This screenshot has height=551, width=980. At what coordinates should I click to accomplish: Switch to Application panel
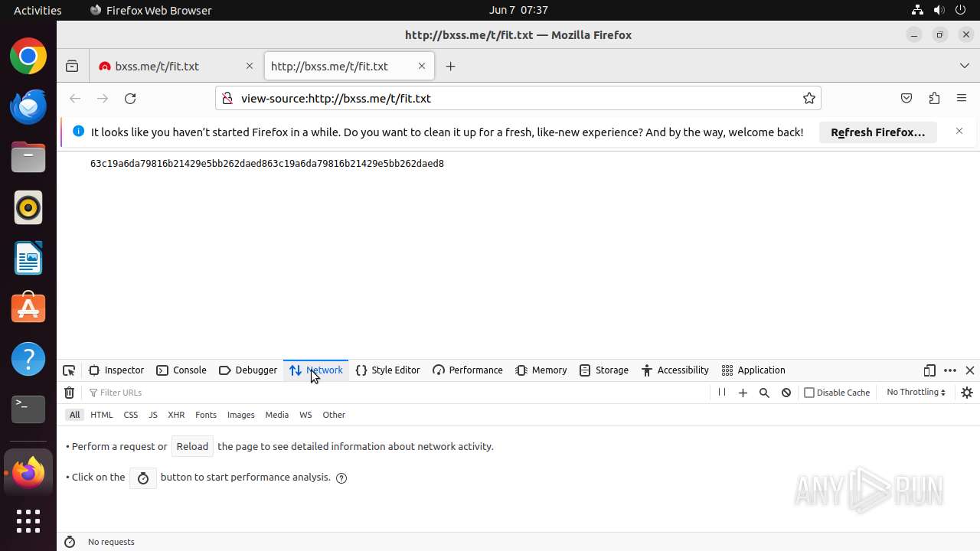(x=753, y=370)
